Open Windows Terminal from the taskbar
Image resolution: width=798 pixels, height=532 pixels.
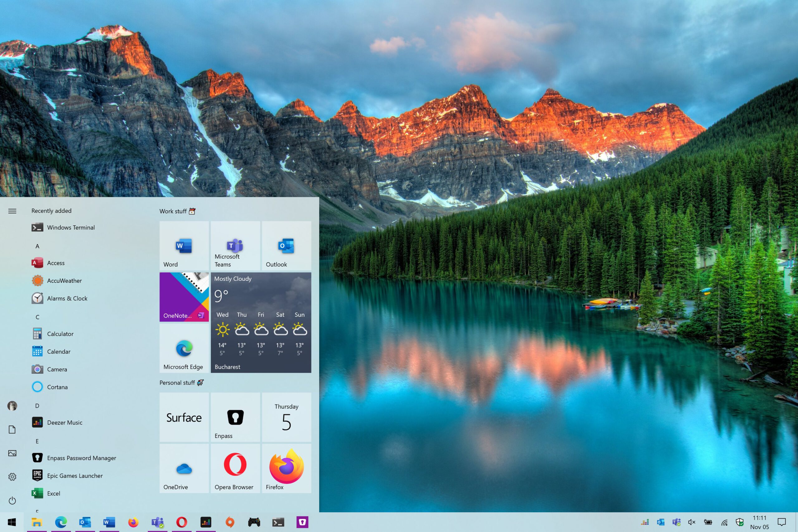coord(278,522)
